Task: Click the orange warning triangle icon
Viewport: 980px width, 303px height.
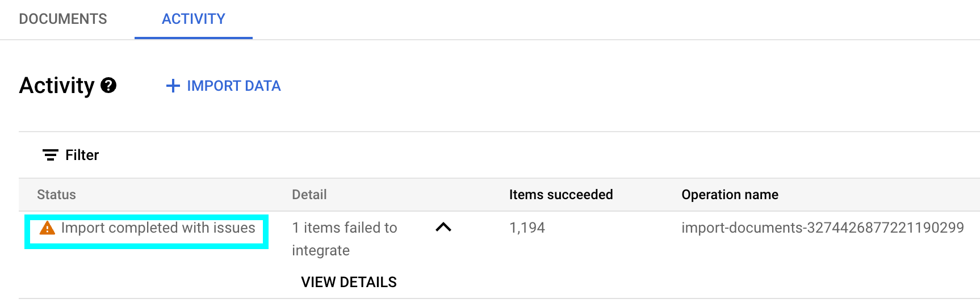Action: pos(47,228)
